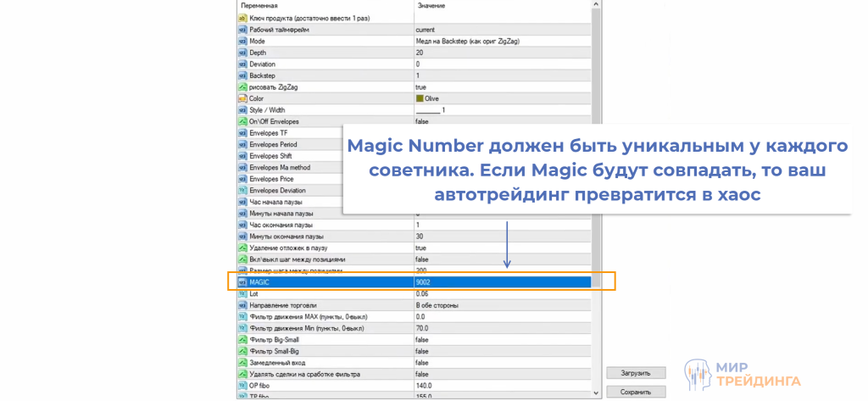Open the Направление торговли value dropdown
Image resolution: width=868 pixels, height=401 pixels.
point(500,304)
